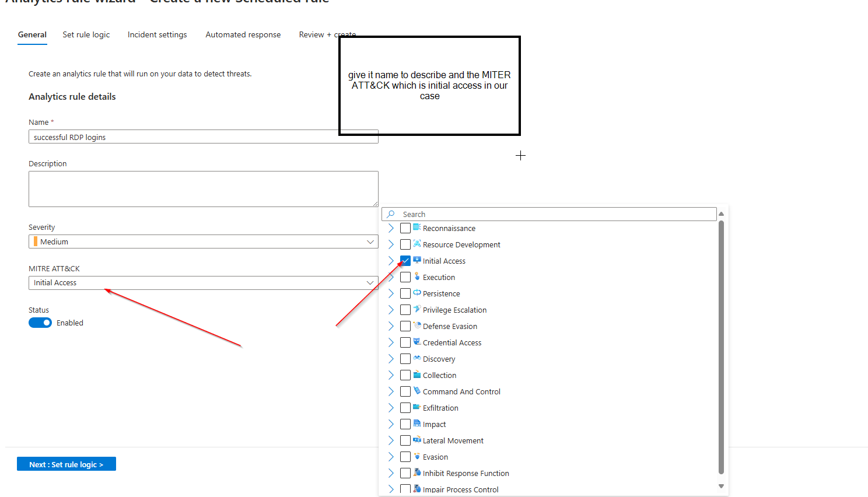Open the Incident settings tab
868x497 pixels.
[x=157, y=34]
